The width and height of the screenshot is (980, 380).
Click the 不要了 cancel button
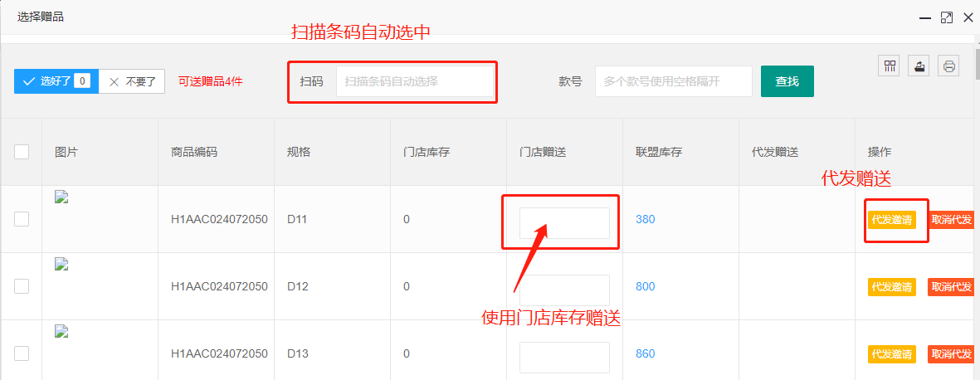[132, 81]
